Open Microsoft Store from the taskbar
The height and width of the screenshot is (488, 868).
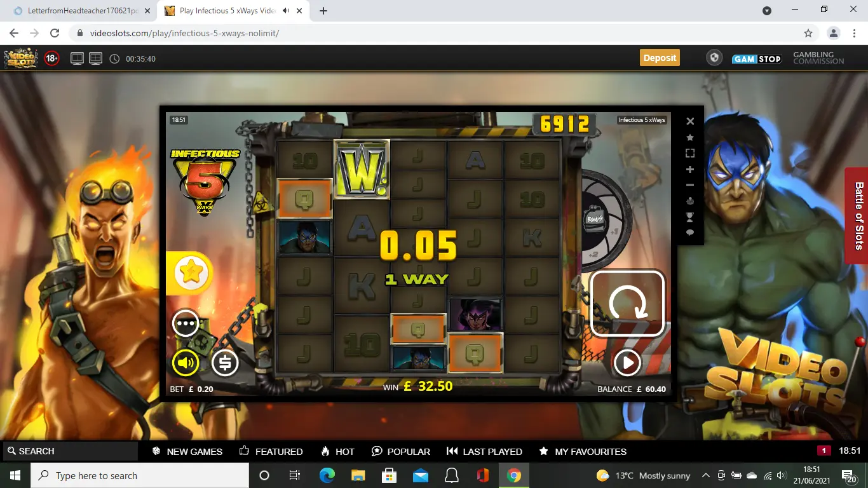[x=389, y=475]
